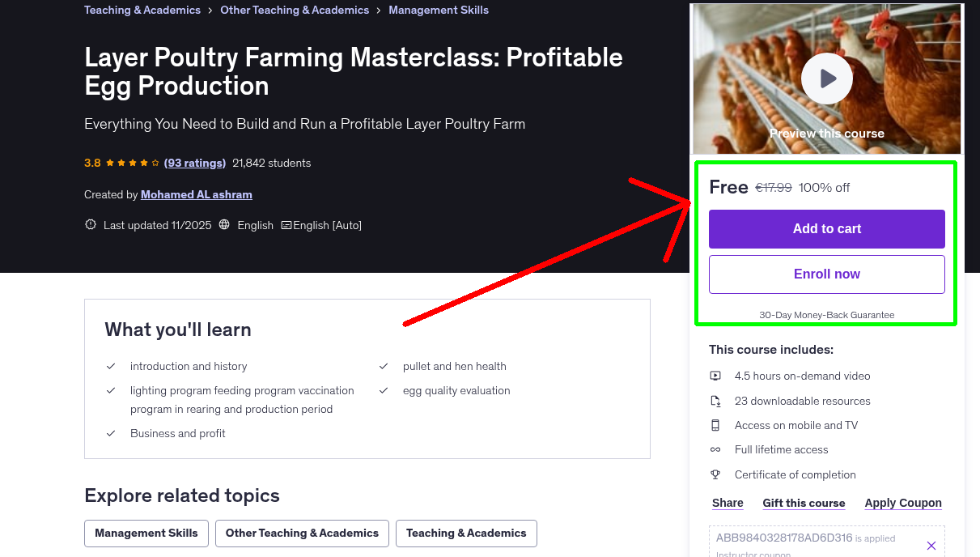Click the language globe icon
Image resolution: width=980 pixels, height=557 pixels.
coord(224,224)
